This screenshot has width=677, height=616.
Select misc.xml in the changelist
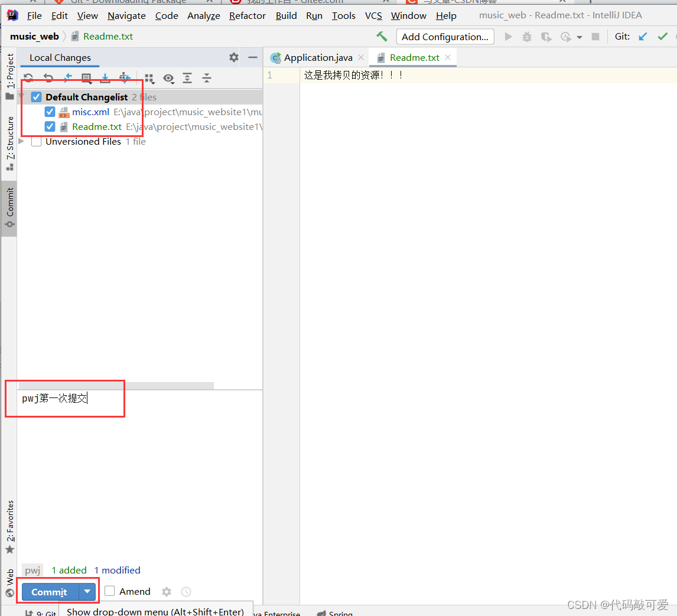click(x=90, y=112)
